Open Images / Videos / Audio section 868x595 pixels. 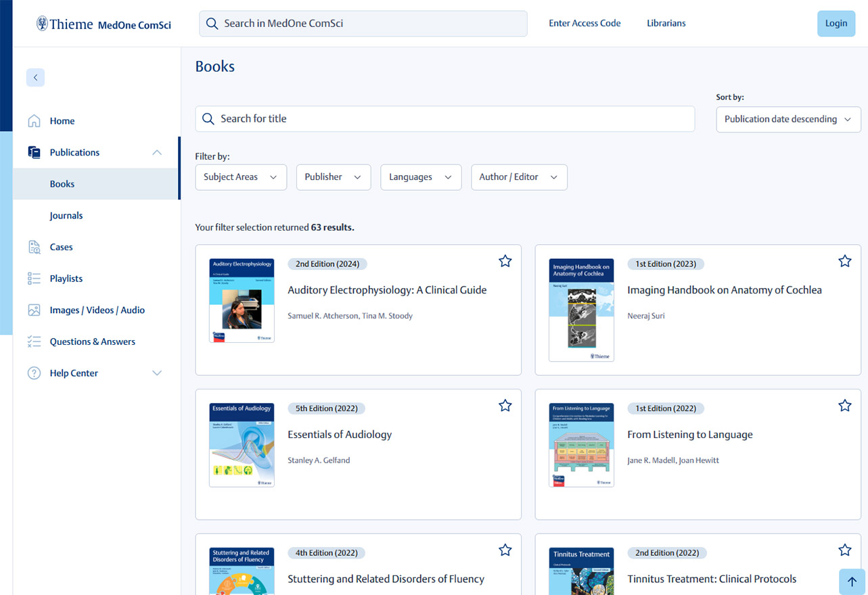coord(35,310)
